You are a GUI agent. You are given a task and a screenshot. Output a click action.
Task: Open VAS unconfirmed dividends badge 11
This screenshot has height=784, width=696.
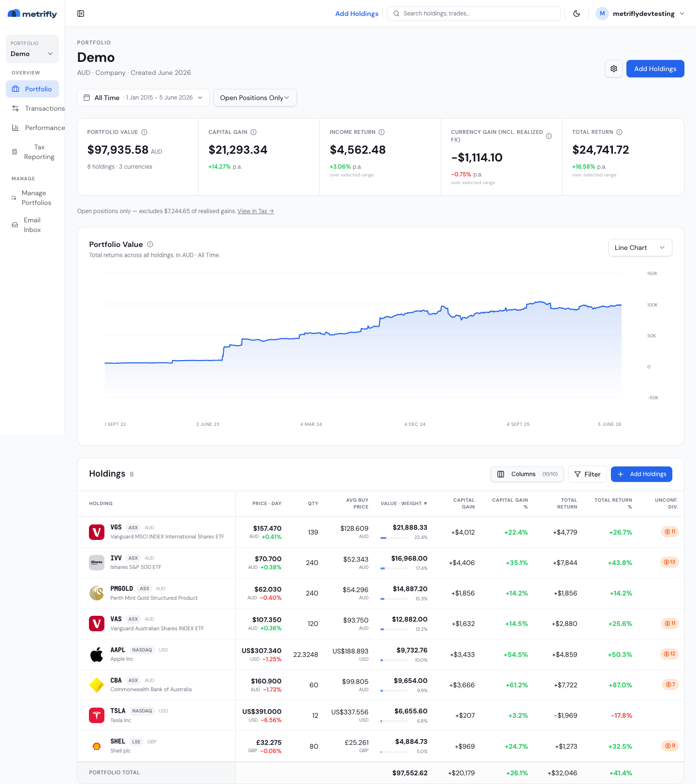pyautogui.click(x=669, y=624)
